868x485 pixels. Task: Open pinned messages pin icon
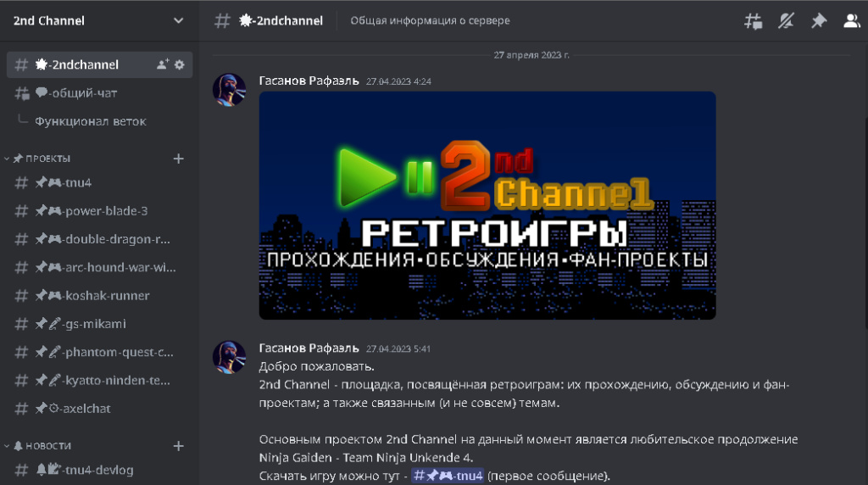click(819, 21)
